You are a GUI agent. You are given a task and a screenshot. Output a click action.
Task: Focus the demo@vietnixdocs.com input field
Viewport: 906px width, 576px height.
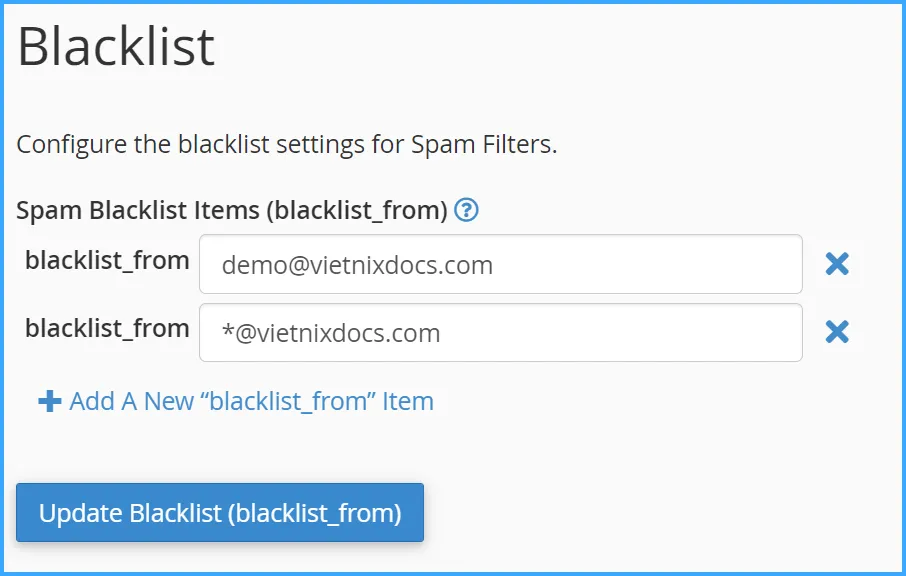pyautogui.click(x=500, y=264)
